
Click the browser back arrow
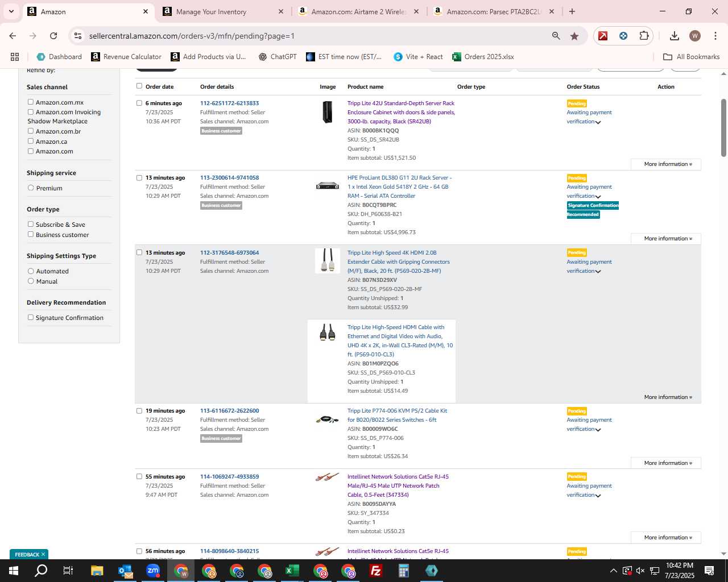(x=13, y=36)
